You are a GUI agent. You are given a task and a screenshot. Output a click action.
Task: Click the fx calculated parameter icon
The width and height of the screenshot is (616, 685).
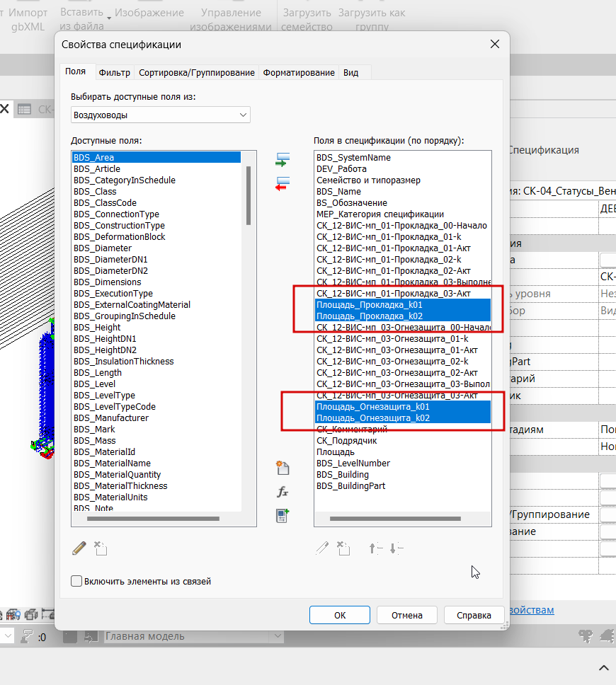tap(283, 492)
